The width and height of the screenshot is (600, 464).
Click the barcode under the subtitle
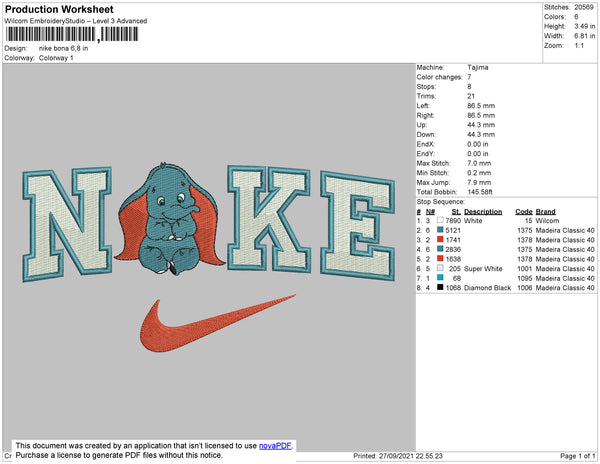(72, 34)
